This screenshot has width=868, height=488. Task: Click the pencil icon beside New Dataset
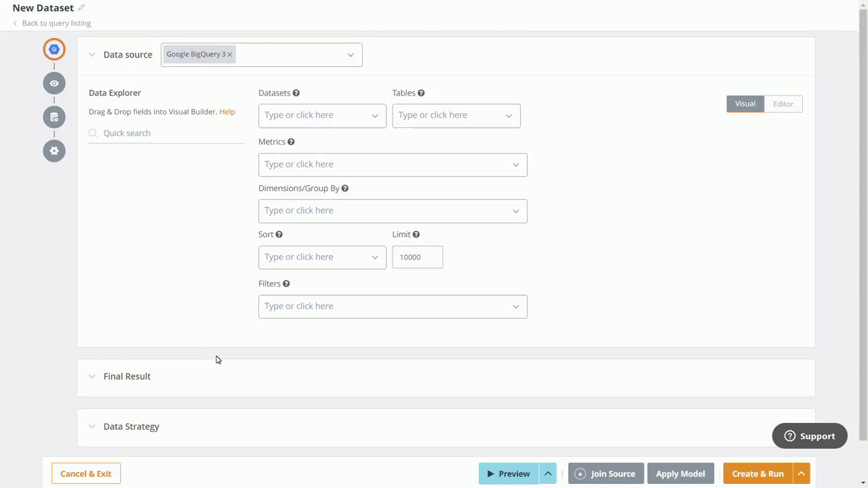pos(81,7)
